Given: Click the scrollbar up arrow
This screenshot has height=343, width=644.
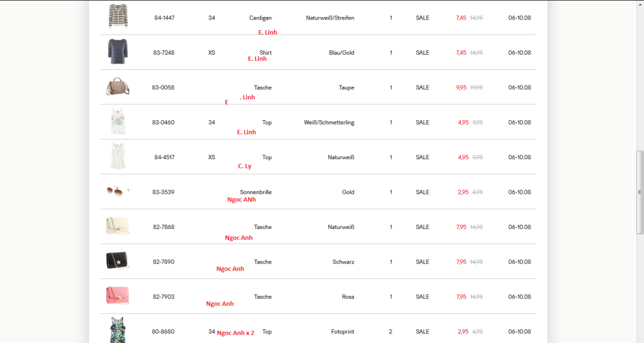Looking at the screenshot, I should pyautogui.click(x=640, y=4).
